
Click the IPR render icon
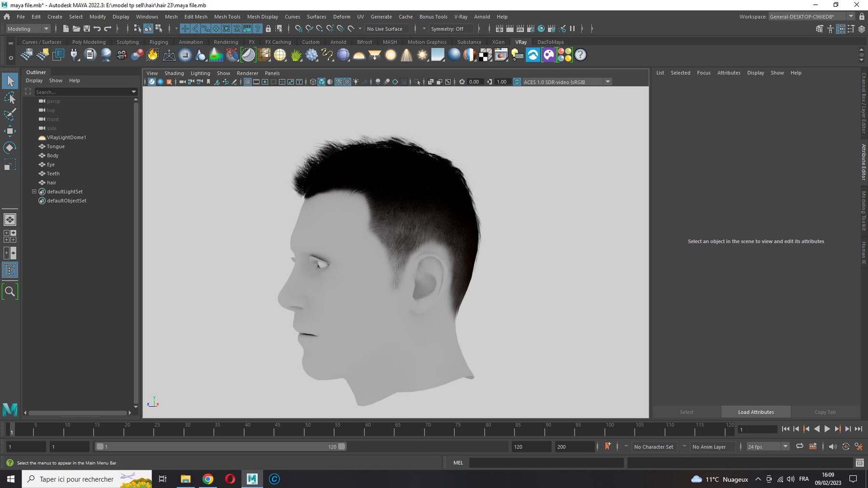[520, 29]
